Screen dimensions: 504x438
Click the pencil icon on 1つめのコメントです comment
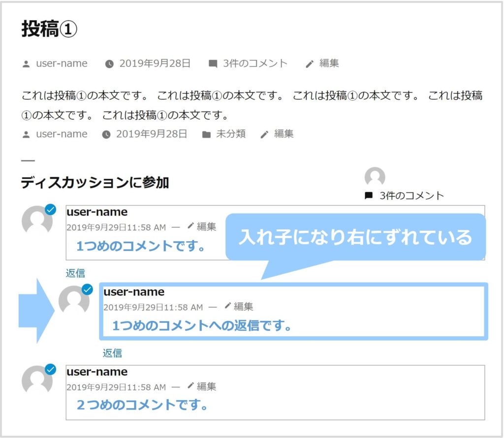(190, 225)
